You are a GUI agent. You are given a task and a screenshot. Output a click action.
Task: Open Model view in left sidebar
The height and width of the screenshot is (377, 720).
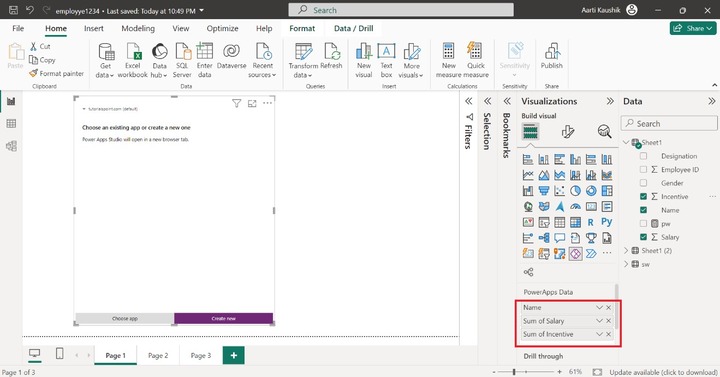tap(11, 146)
